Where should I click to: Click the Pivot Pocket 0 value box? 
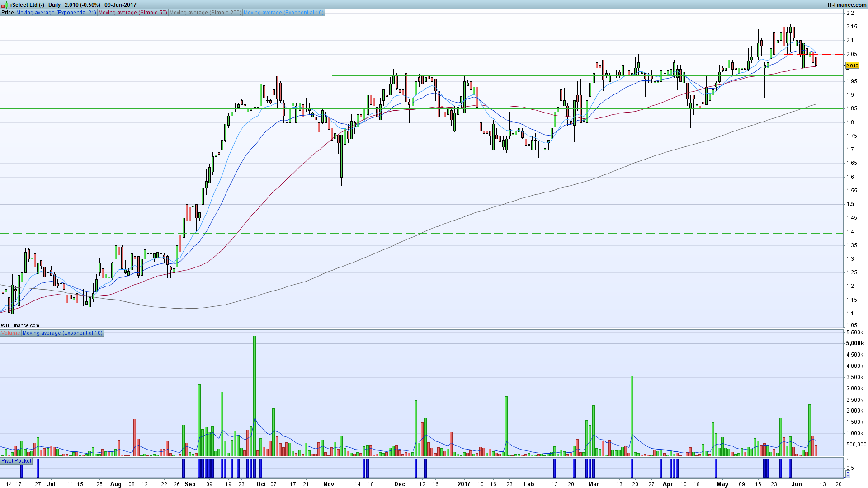click(848, 474)
